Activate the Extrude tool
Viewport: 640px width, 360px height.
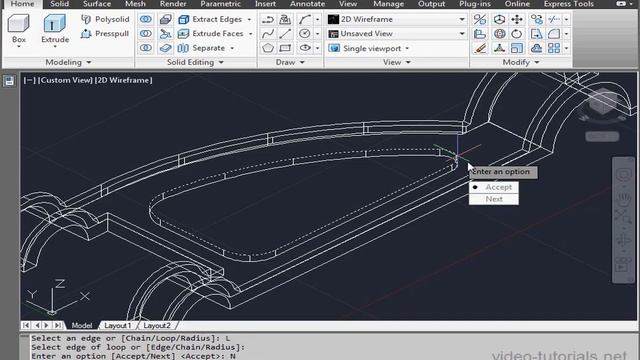point(55,28)
